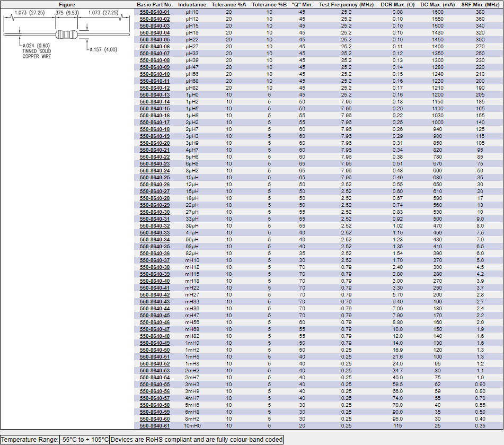Click the Temperature Range label cell

click(29, 439)
